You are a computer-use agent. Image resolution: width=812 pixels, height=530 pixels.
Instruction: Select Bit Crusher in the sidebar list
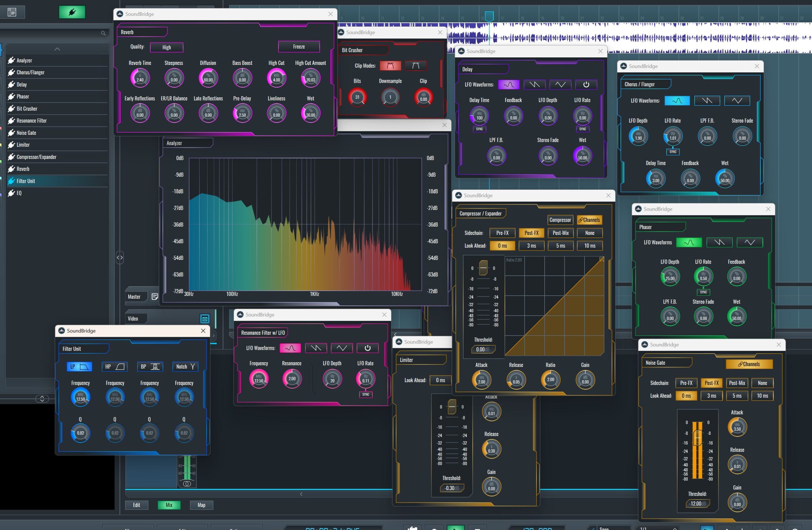57,108
